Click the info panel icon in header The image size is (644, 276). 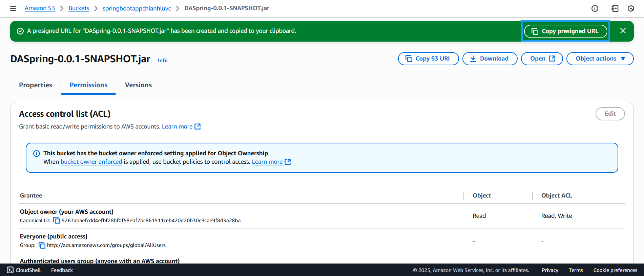(x=595, y=8)
